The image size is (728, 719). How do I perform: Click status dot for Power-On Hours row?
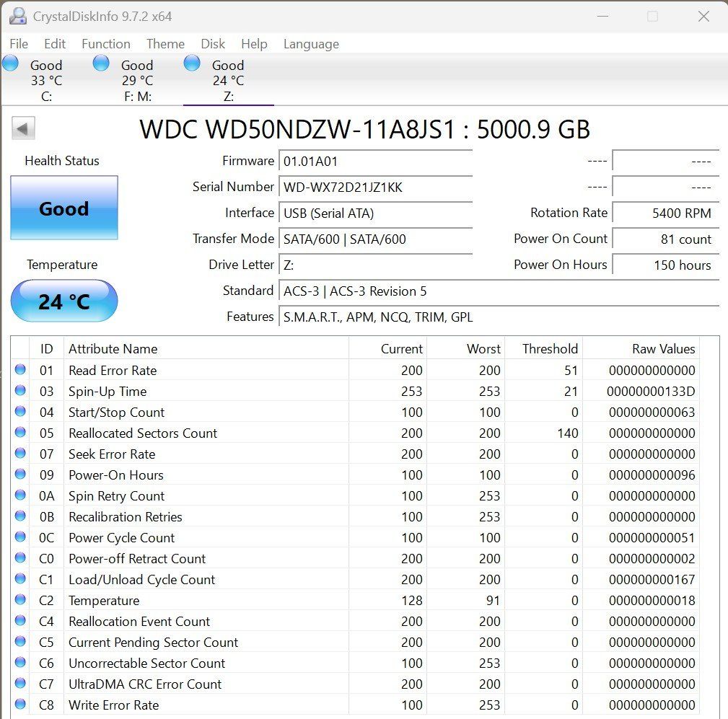coord(20,474)
